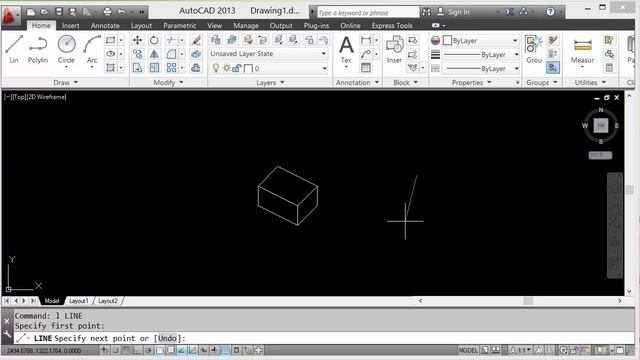Switch to the Layout1 tab
The image size is (640, 360).
[78, 301]
